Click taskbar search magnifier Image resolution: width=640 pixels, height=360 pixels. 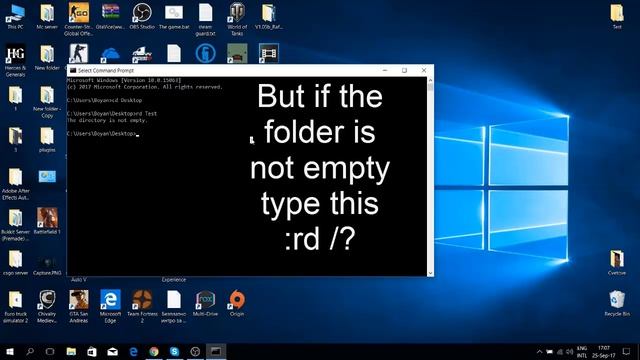tap(30, 351)
